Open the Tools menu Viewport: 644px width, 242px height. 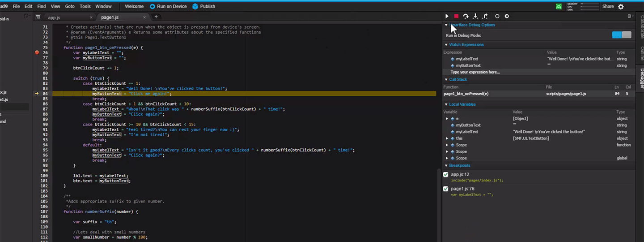coord(85,6)
